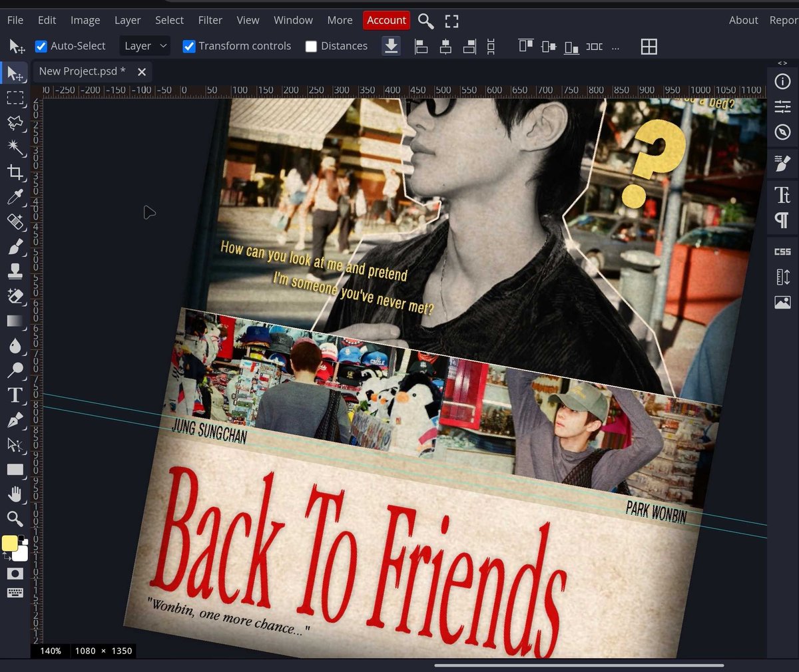Select the Blur droplet tool

tap(15, 345)
